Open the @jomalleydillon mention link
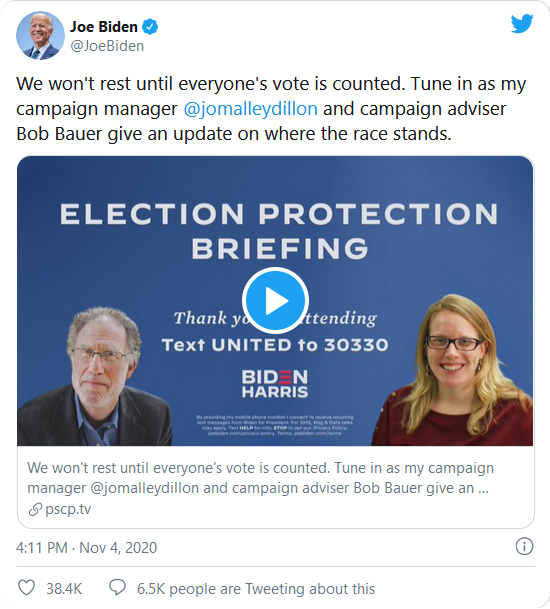The height and width of the screenshot is (609, 550). (250, 109)
